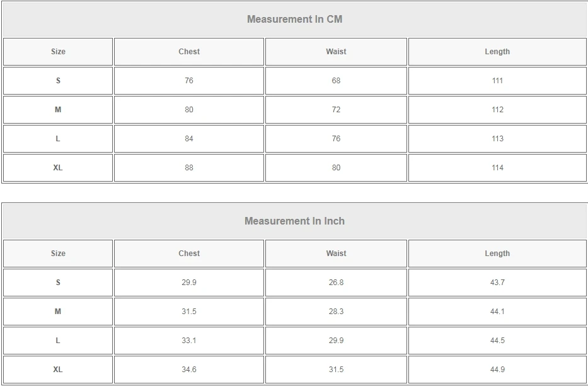This screenshot has height=386, width=588.
Task: Select the Chest header in the CM table
Action: point(189,52)
